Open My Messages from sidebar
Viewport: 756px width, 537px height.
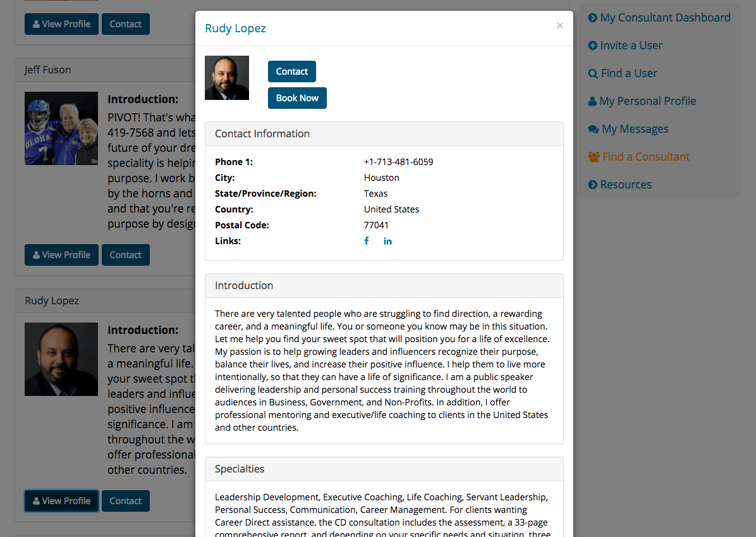tap(628, 129)
